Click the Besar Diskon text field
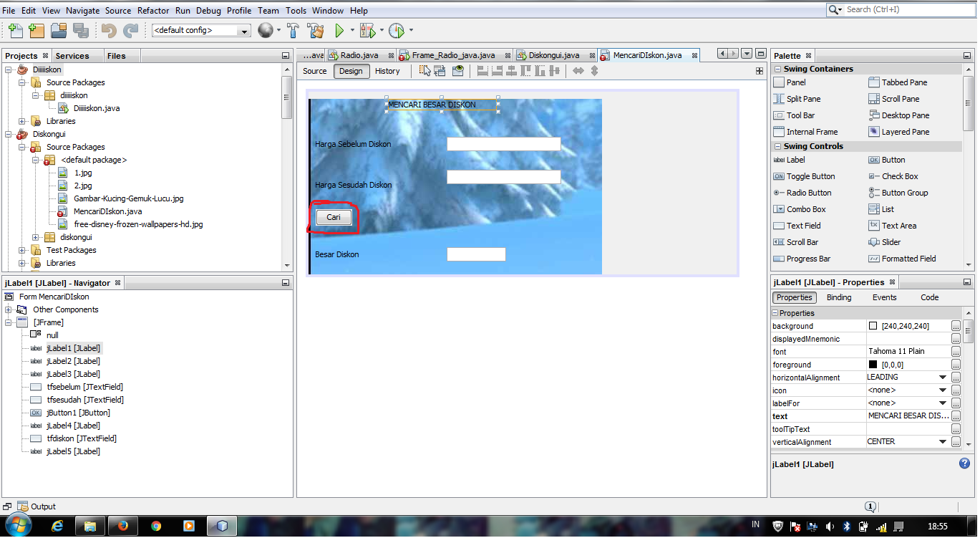Viewport: 980px width, 538px height. (x=476, y=254)
